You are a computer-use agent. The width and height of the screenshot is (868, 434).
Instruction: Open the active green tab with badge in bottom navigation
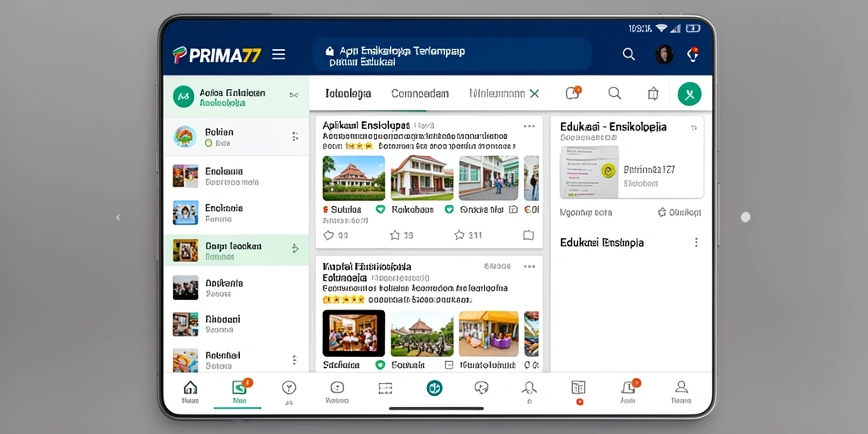[240, 392]
